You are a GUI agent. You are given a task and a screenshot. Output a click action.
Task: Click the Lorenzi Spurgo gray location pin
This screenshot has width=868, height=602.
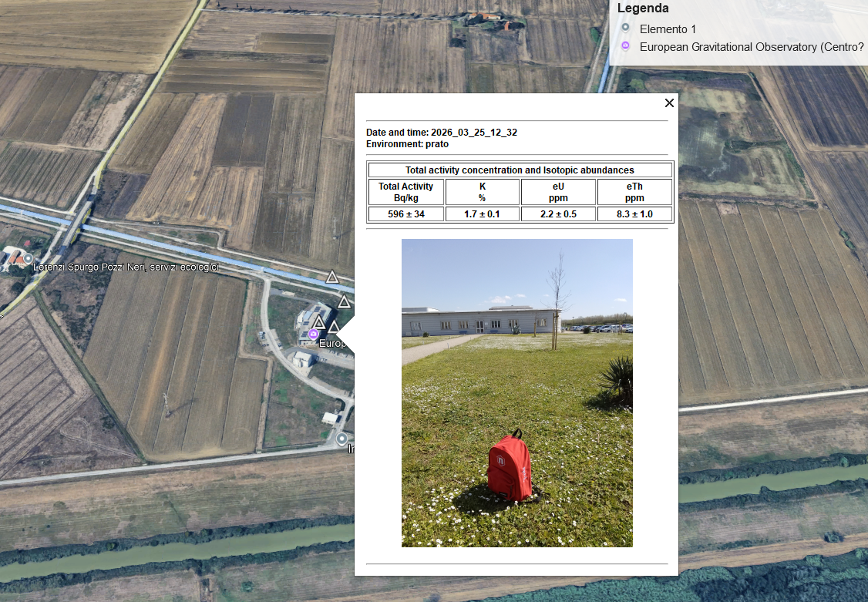pos(28,258)
